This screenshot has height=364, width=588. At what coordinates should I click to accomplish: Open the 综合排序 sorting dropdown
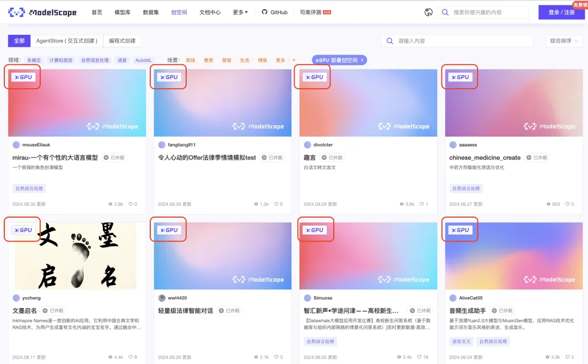click(x=564, y=41)
